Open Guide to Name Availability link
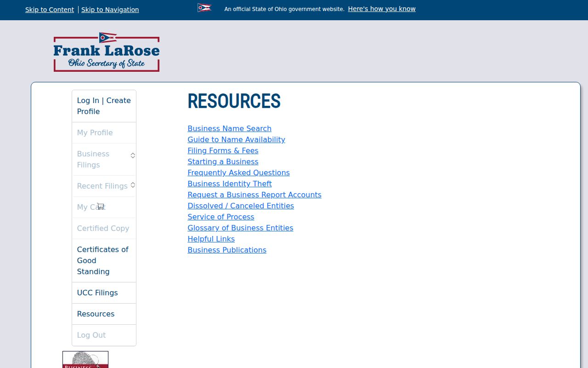The height and width of the screenshot is (368, 588). click(x=236, y=139)
